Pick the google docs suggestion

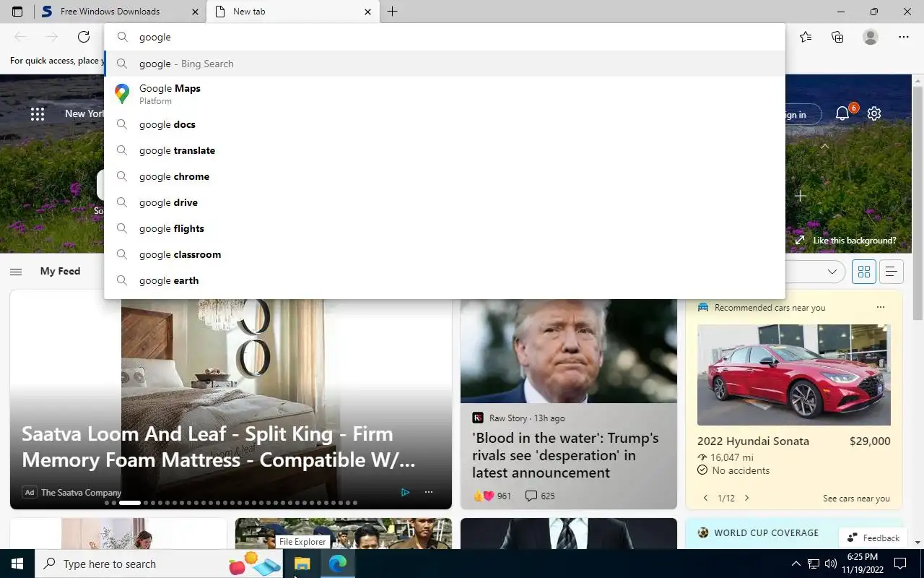(445, 124)
